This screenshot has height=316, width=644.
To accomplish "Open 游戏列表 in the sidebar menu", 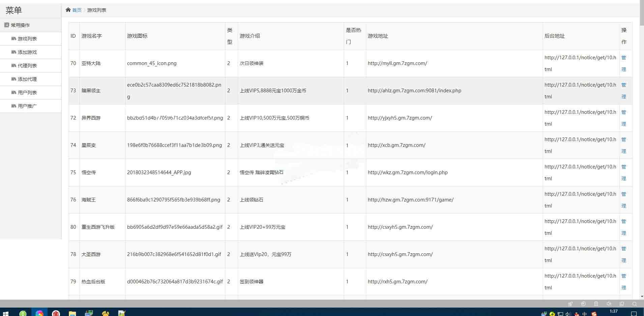I will point(27,39).
